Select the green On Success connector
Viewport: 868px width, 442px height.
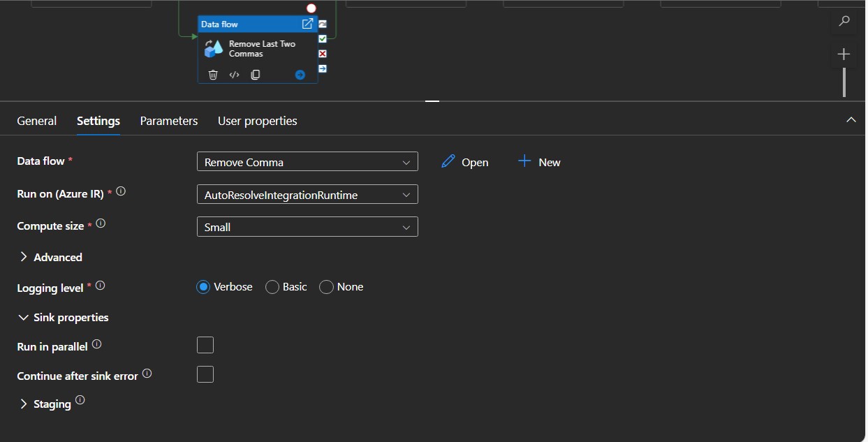click(323, 39)
